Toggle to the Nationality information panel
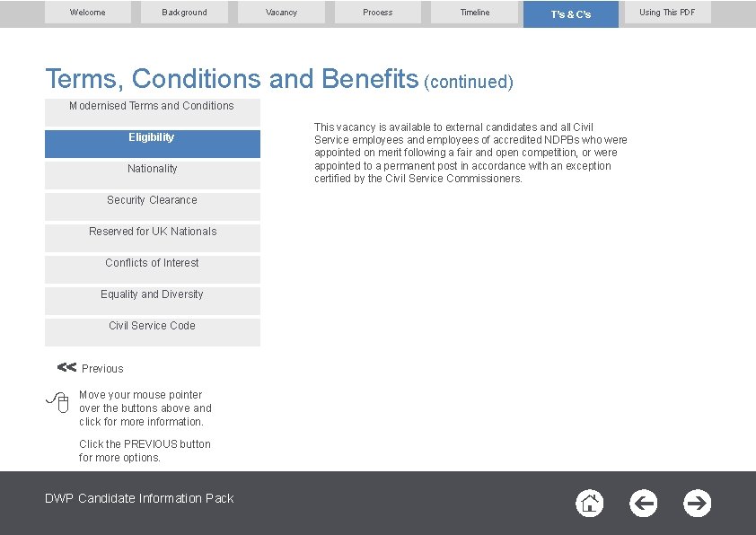Viewport: 756px width, 535px height. 152,174
